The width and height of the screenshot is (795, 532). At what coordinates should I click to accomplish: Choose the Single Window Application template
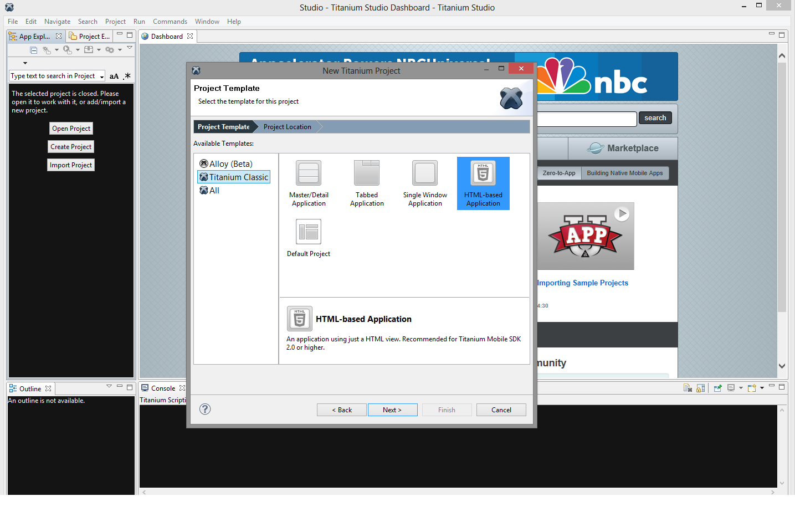pyautogui.click(x=425, y=183)
